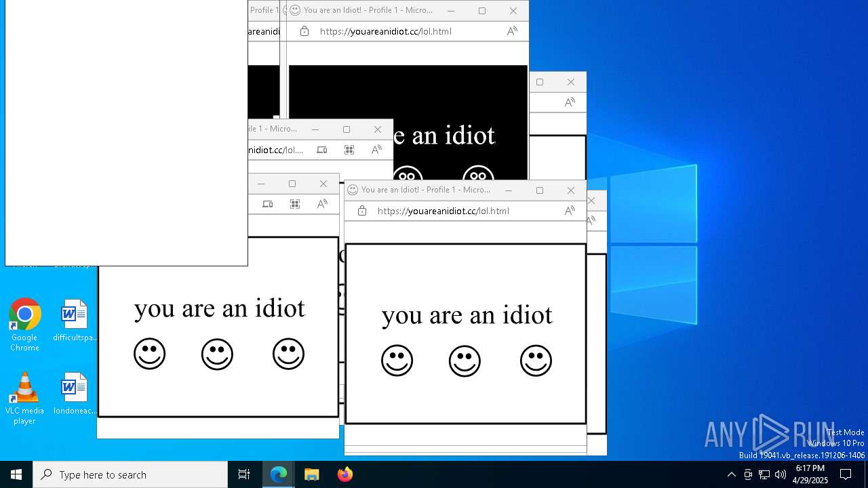This screenshot has width=868, height=488.
Task: Maximize the 'nidiot.cc/lol...' window
Action: 347,129
